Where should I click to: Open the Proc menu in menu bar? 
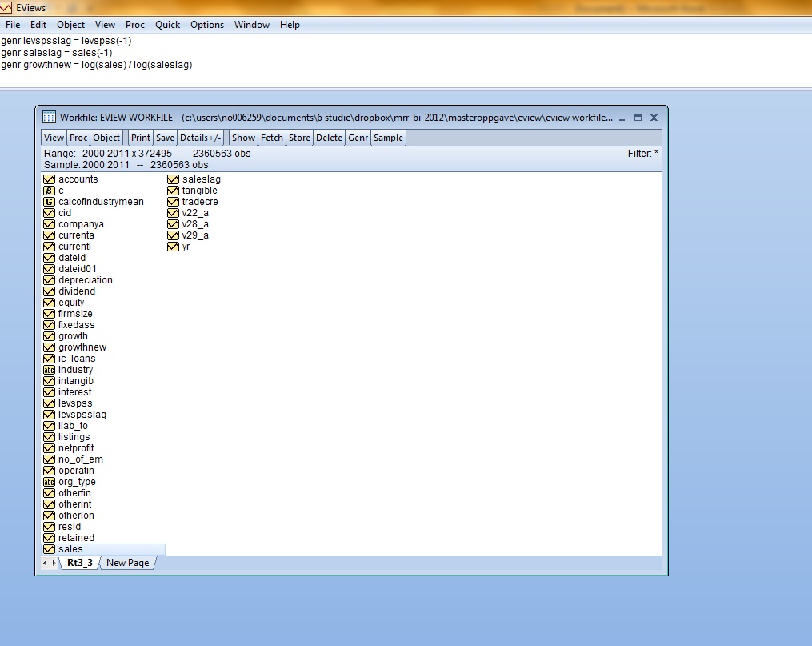(135, 25)
